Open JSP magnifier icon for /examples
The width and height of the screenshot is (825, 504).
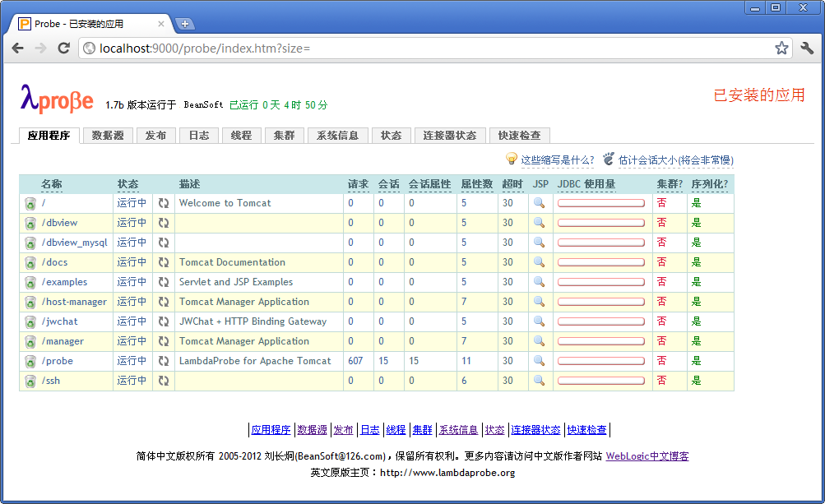click(x=540, y=282)
